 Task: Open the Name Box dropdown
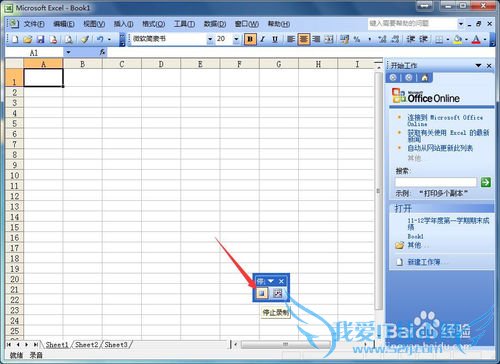pos(68,52)
